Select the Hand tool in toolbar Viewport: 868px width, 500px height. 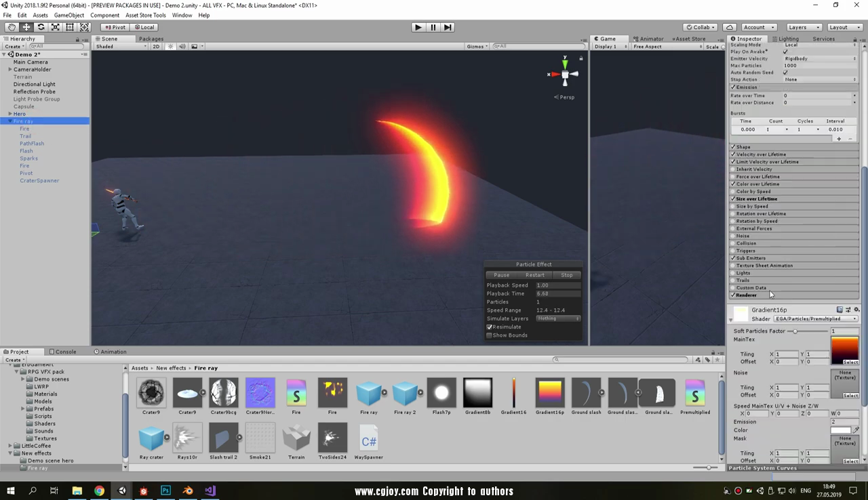[12, 27]
